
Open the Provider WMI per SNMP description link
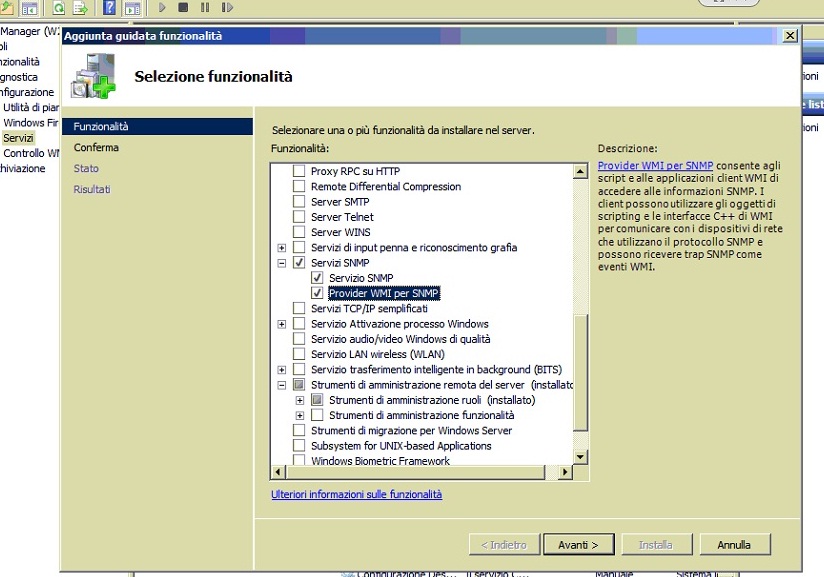tap(655, 166)
